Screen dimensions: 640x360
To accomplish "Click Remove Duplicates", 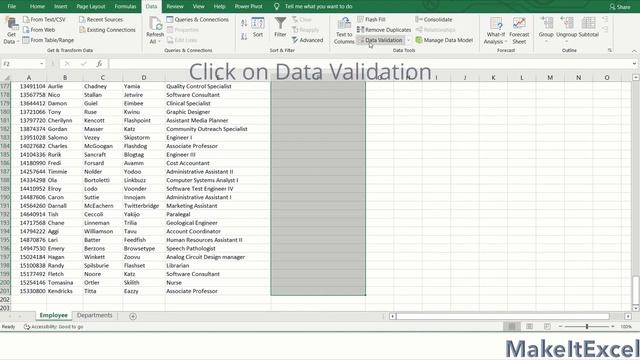I will pos(384,30).
